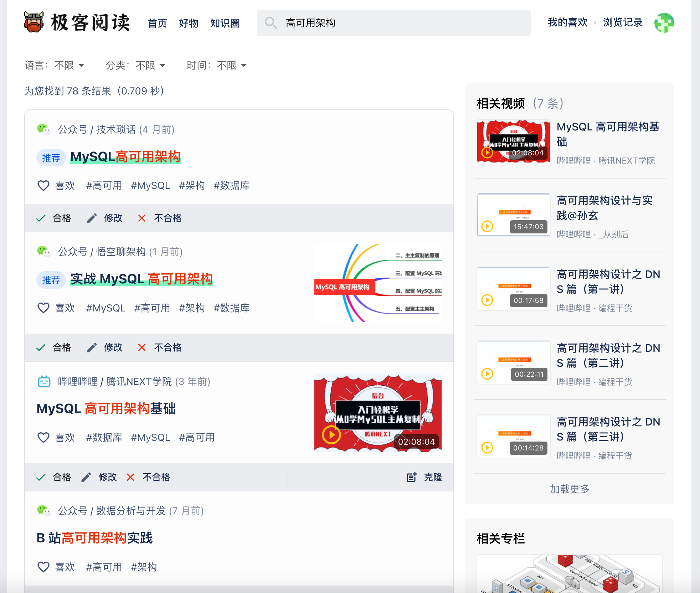This screenshot has width=700, height=593.
Task: Open DNS 篇（第三讲）related video title
Action: click(608, 429)
